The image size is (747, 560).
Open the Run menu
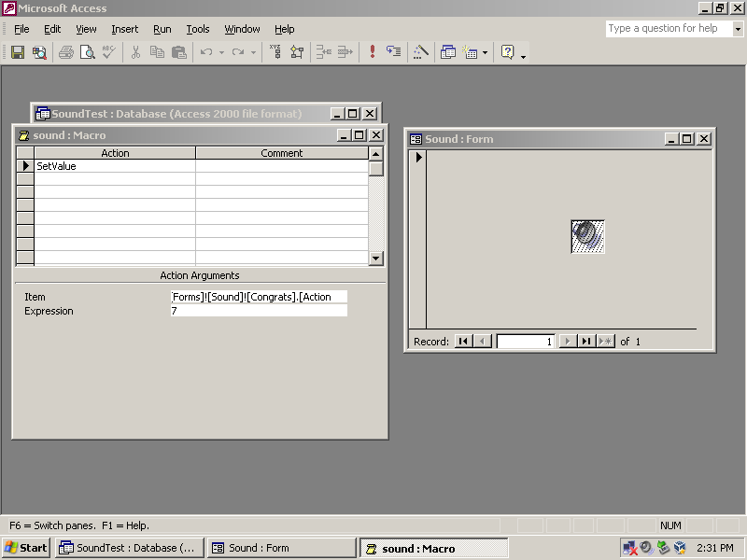point(162,29)
